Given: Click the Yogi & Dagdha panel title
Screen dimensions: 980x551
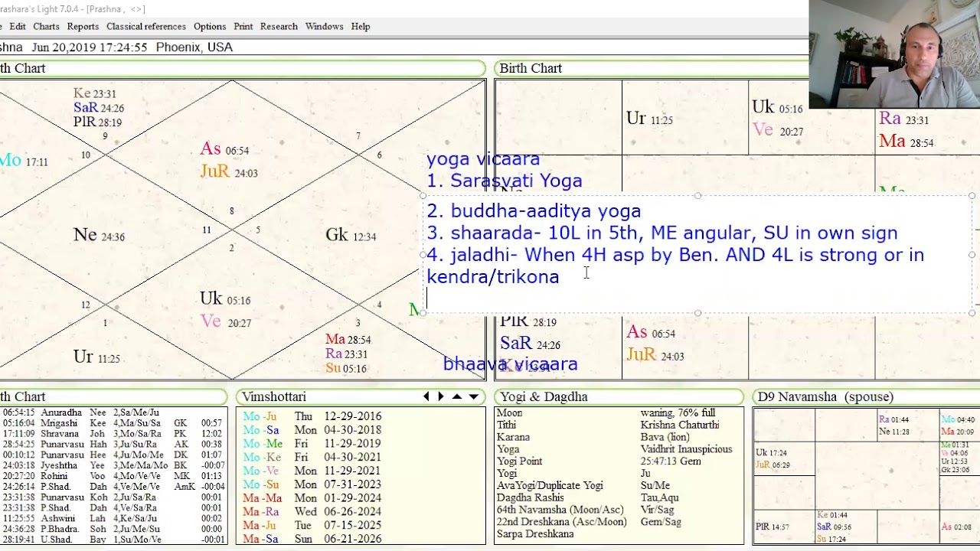Looking at the screenshot, I should [x=544, y=396].
